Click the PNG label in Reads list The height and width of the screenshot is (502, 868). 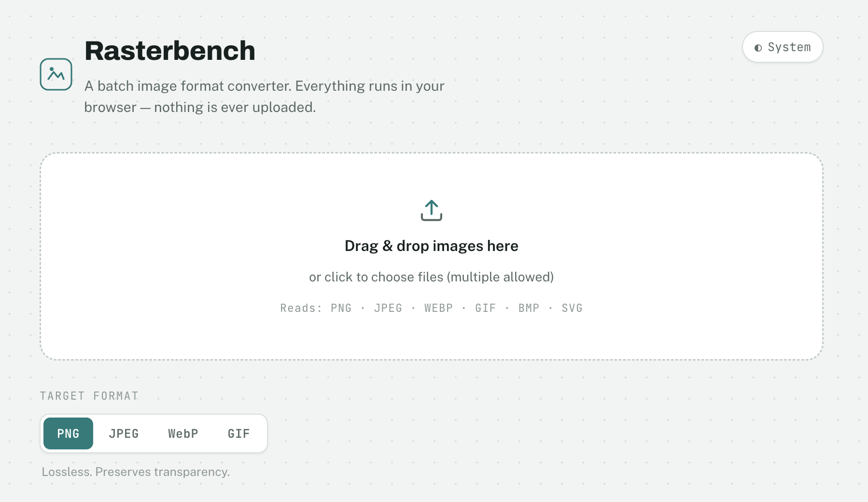pyautogui.click(x=341, y=308)
